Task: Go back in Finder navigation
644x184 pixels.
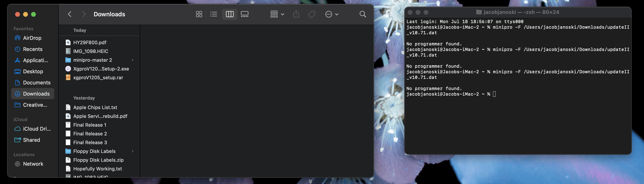Action: pyautogui.click(x=70, y=14)
